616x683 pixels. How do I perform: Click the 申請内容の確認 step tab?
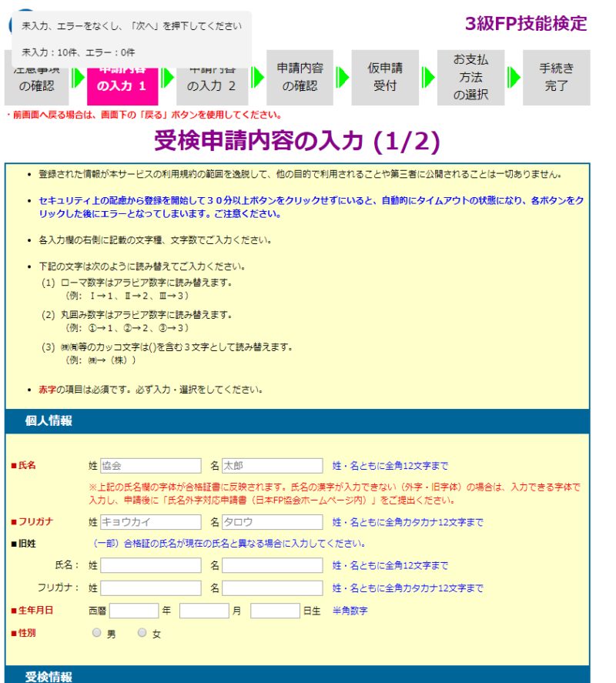coord(300,78)
